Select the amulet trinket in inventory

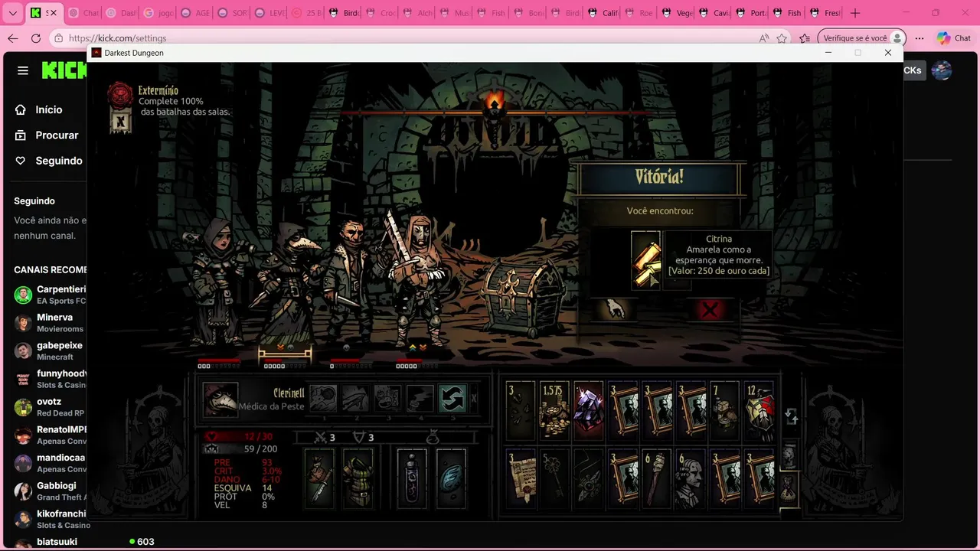click(x=589, y=478)
